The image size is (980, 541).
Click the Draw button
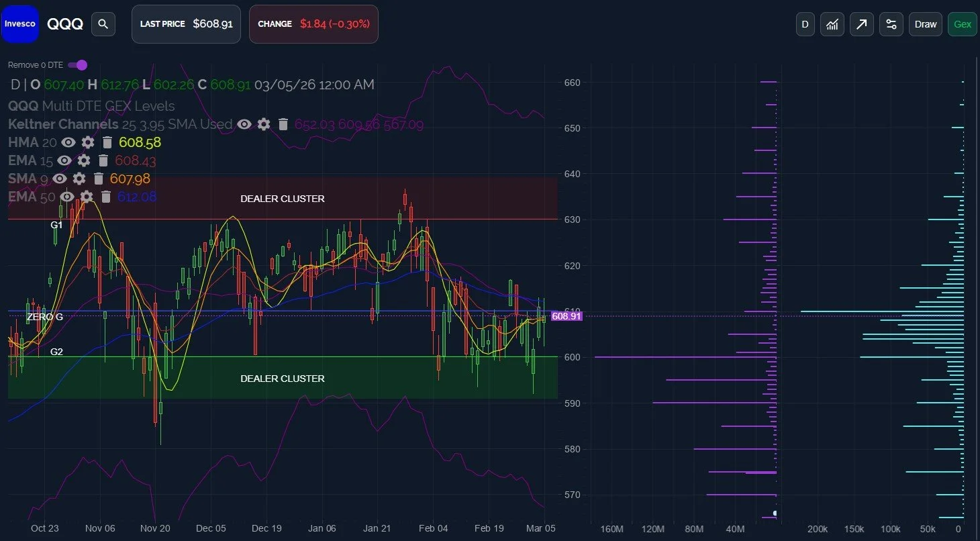926,24
